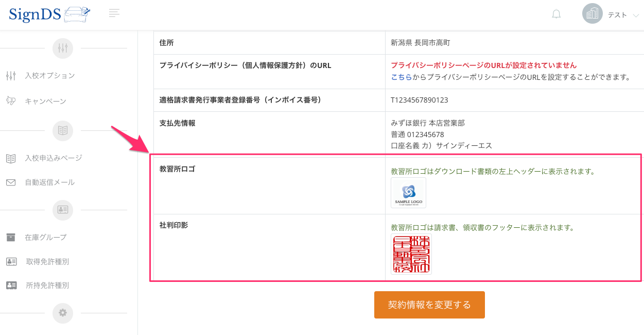644x335 pixels.
Task: Click the SignDS logo
Action: (49, 14)
